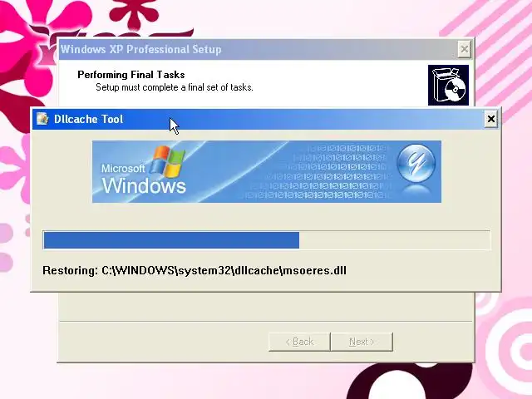Click the Microsoft Windows banner wordmark

tap(144, 180)
